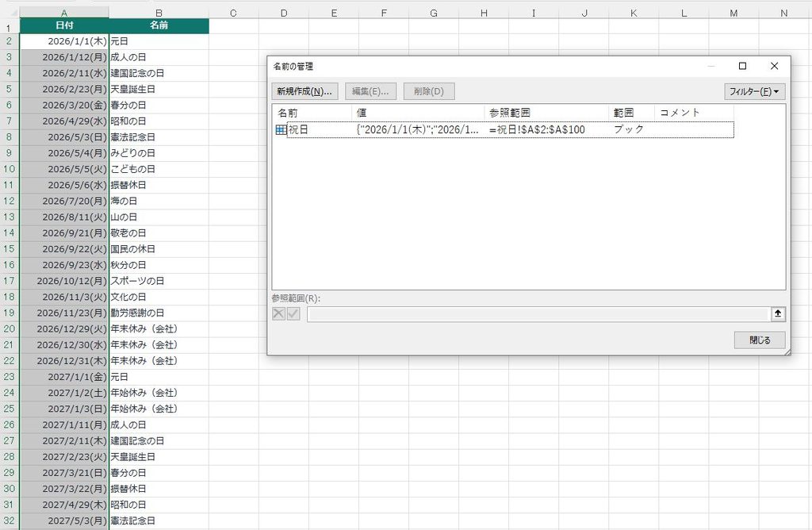812x530 pixels.
Task: Click the 名前 header cell in sheet
Action: (x=159, y=25)
